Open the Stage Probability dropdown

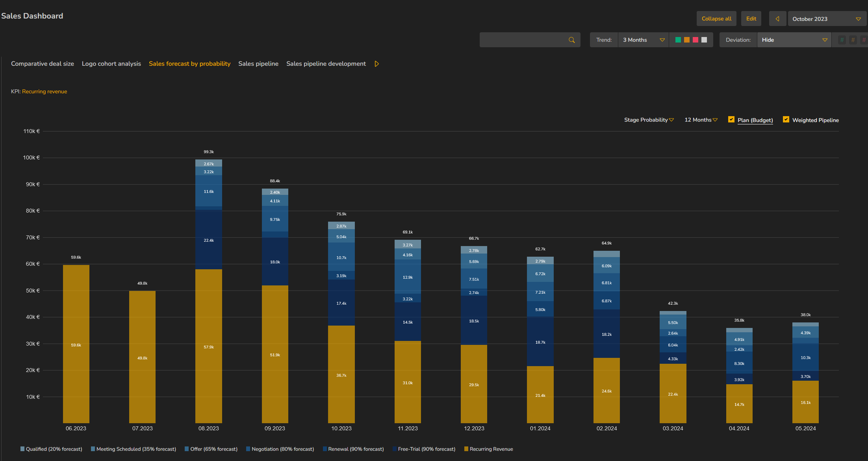649,120
